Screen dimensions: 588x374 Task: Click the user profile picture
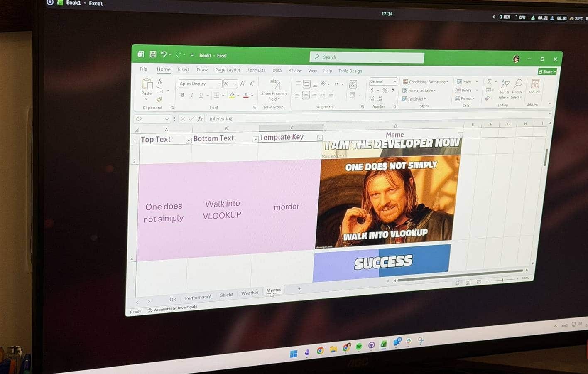coord(516,59)
